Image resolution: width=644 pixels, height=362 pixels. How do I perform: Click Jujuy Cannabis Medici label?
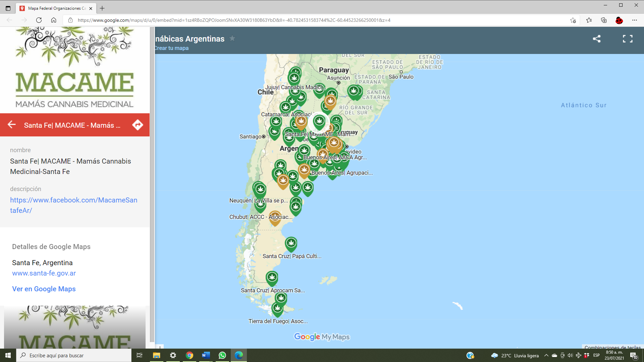pyautogui.click(x=296, y=87)
